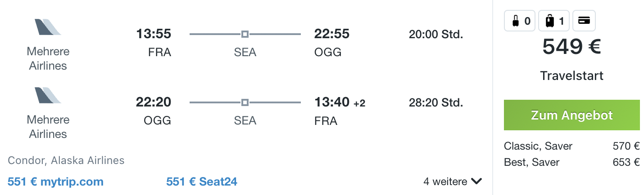This screenshot has height=195, width=644.
Task: Click the outbound flight airline tail logo
Action: [x=48, y=27]
